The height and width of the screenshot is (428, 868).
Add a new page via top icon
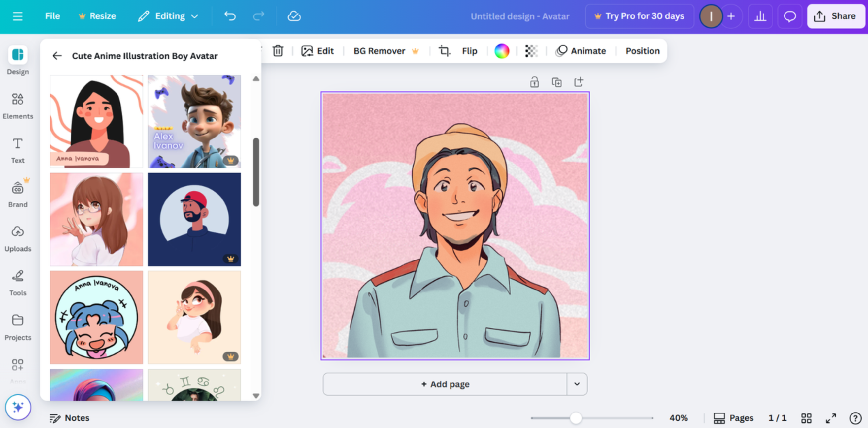point(579,82)
